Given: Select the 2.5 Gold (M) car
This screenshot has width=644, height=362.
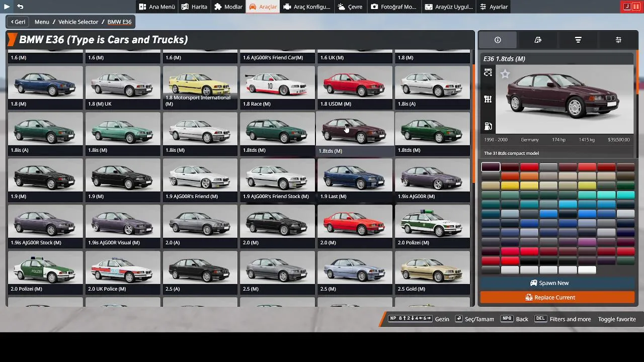Looking at the screenshot, I should click(x=433, y=273).
